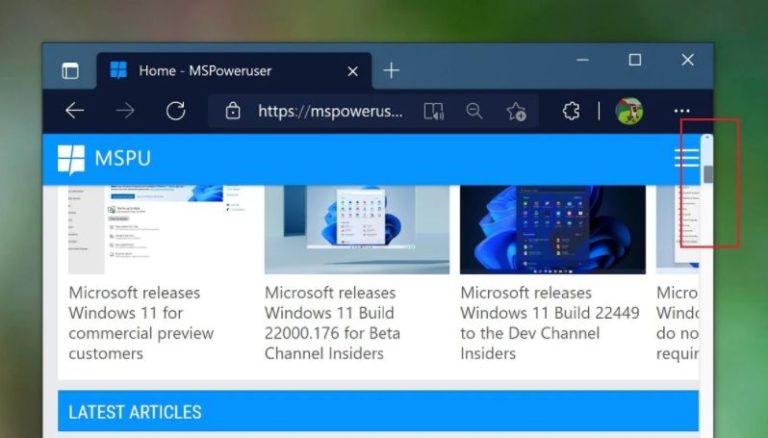Viewport: 768px width, 438px height.
Task: Read 'Build 22449 to the Dev Channel'
Action: 550,323
